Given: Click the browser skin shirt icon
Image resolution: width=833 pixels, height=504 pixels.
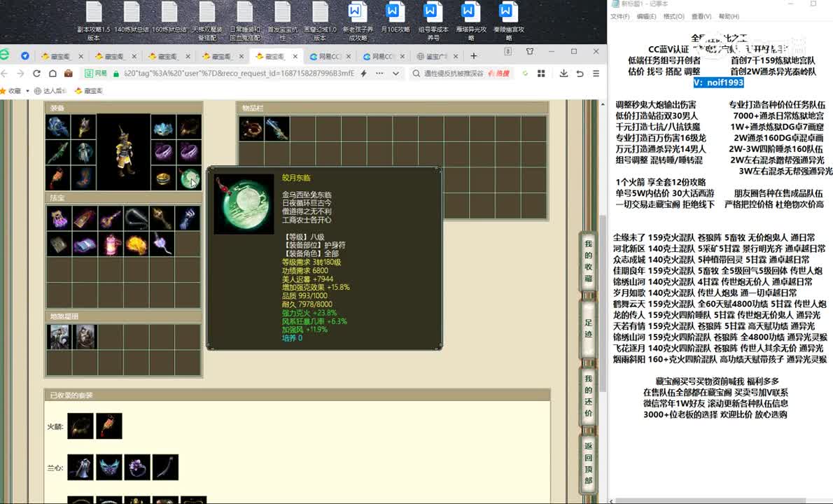Looking at the screenshot, I should (530, 52).
